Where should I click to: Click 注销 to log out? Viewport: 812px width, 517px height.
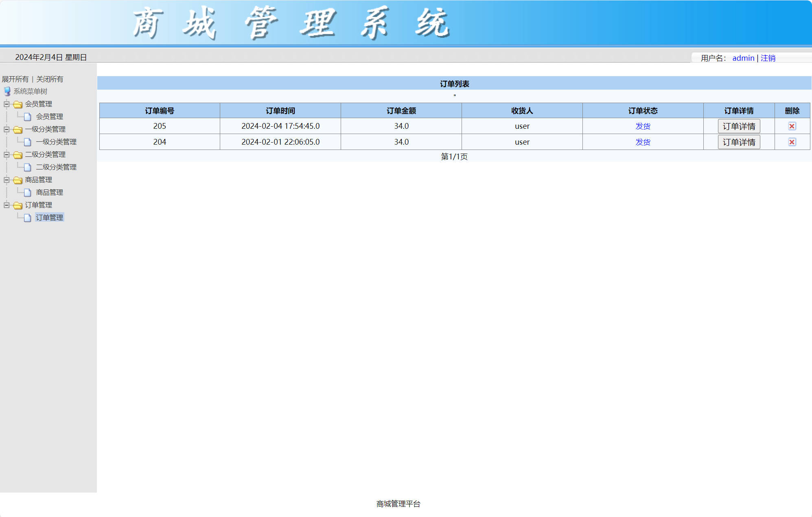(x=768, y=58)
